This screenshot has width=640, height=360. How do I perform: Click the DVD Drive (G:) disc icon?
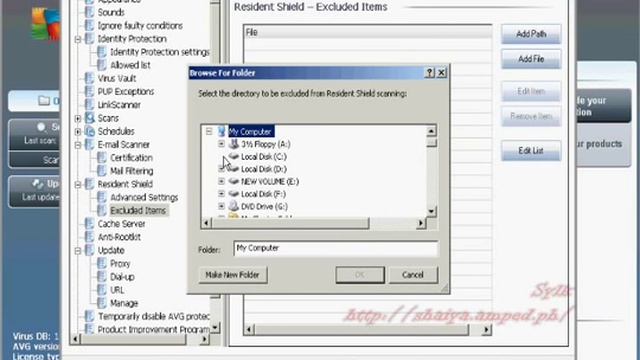point(233,206)
